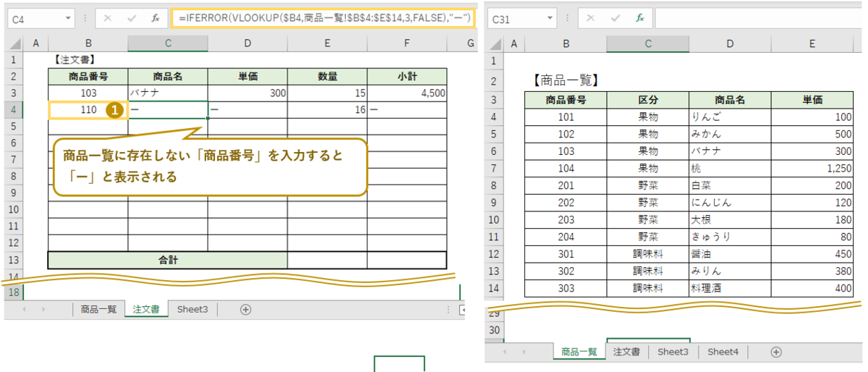Click Select All corner in left sheet
The image size is (868, 372).
coord(14,44)
